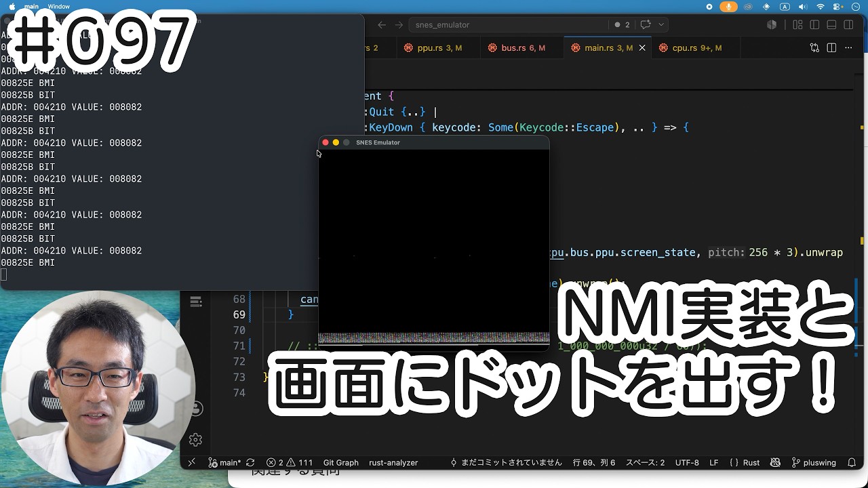
Task: Change file encoding UTF-8
Action: click(687, 462)
